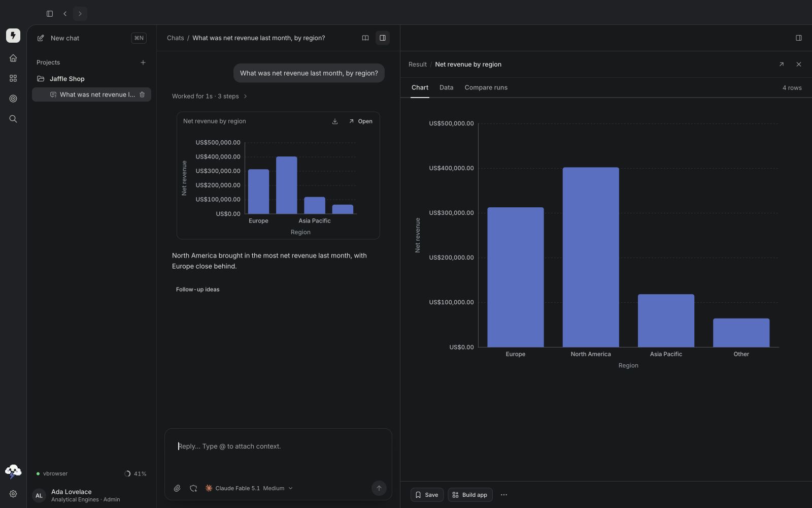812x508 pixels.
Task: Download the Net revenue chart card
Action: (x=335, y=121)
